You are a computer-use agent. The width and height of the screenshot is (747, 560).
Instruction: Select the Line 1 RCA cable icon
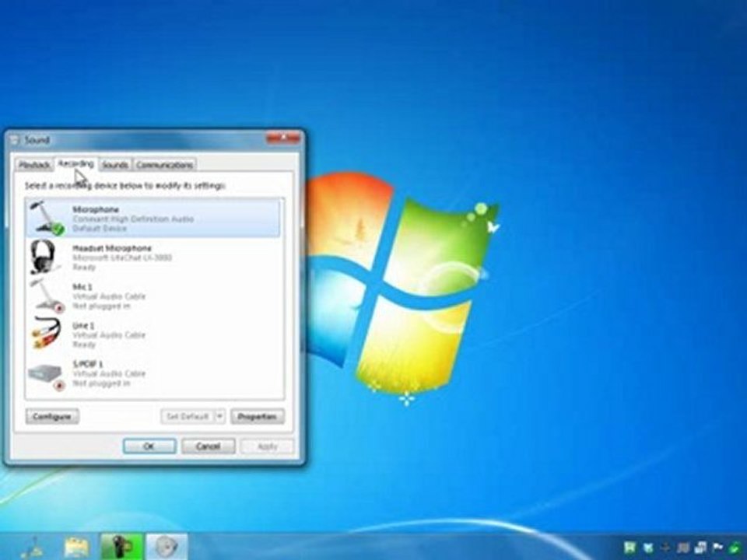pos(46,334)
